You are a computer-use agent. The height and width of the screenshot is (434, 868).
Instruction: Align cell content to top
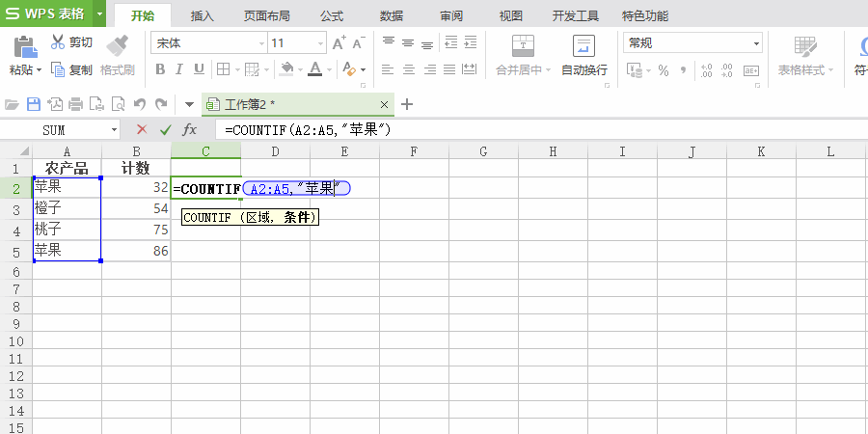tap(389, 42)
